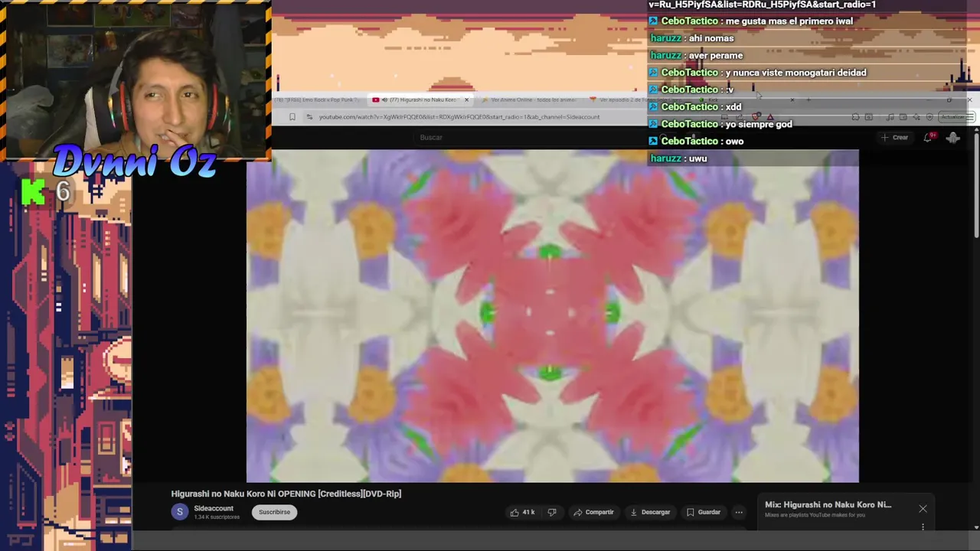Open the Compartir share dialog

click(x=593, y=512)
